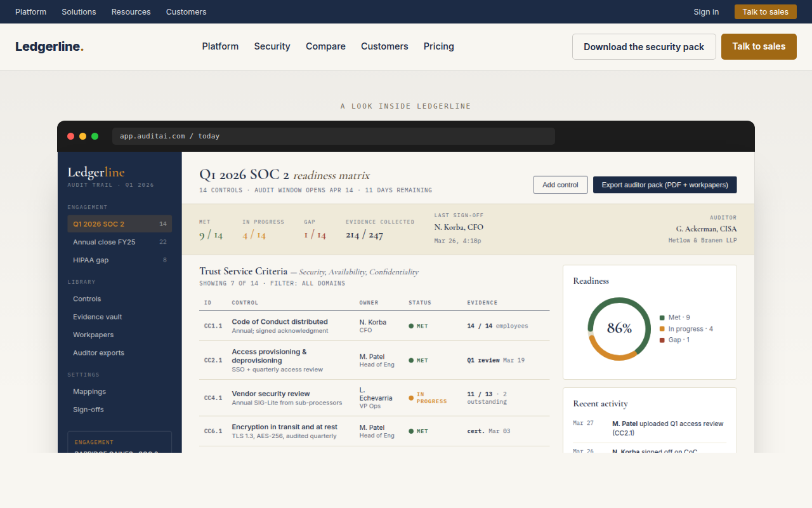Open Customers in the main navigation

(384, 46)
